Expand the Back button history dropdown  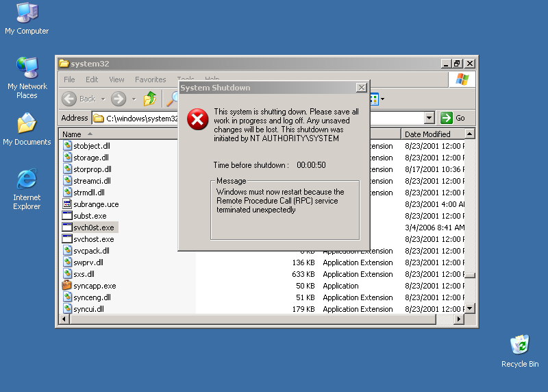[x=103, y=99]
